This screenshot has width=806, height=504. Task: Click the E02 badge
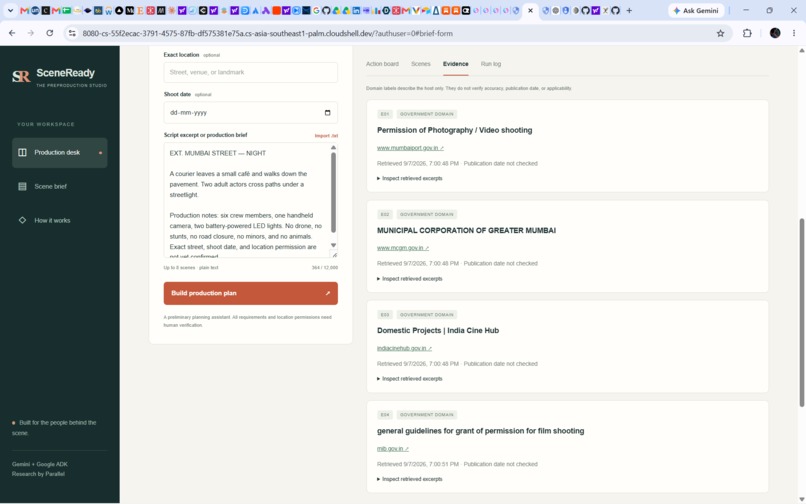pos(384,214)
